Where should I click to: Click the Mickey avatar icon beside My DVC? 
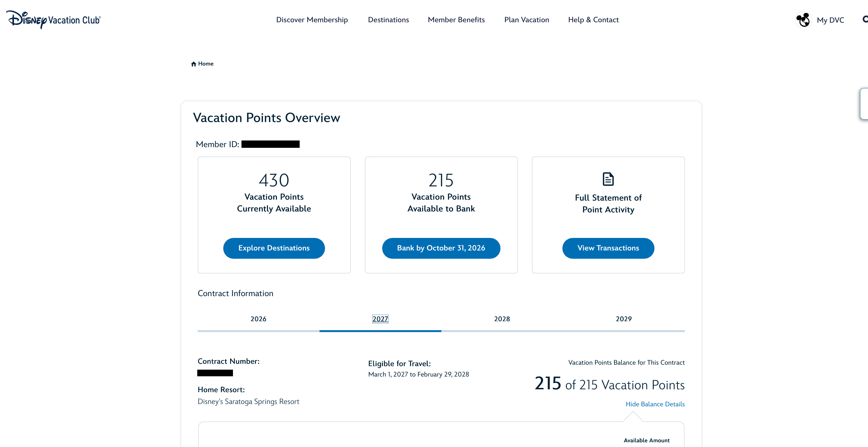pyautogui.click(x=804, y=20)
